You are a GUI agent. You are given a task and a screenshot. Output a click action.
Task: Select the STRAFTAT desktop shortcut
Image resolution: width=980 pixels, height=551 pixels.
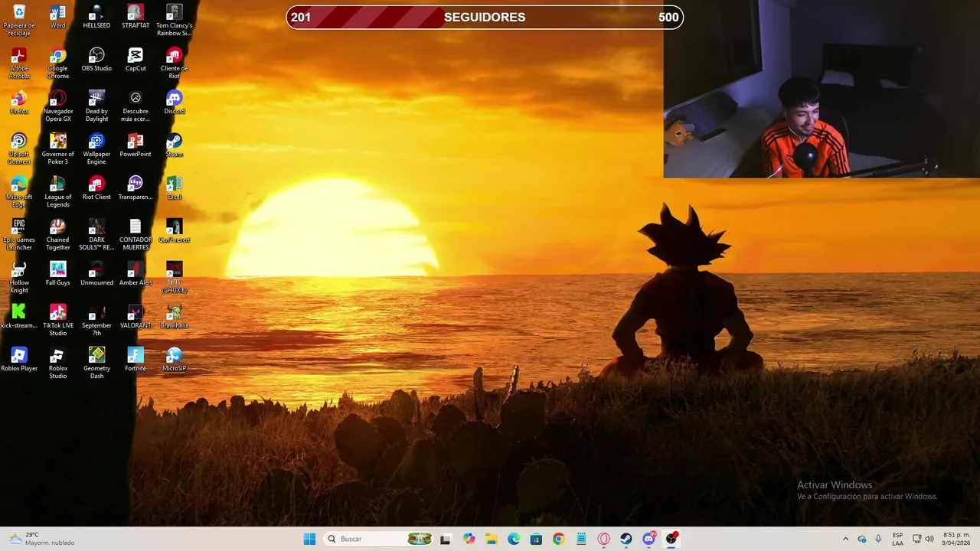(136, 17)
